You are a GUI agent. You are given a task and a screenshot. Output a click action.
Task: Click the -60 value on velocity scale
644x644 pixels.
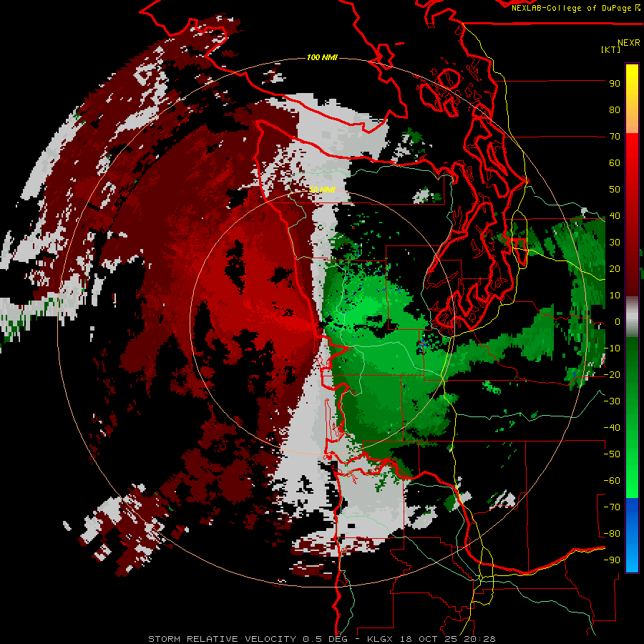click(x=612, y=481)
